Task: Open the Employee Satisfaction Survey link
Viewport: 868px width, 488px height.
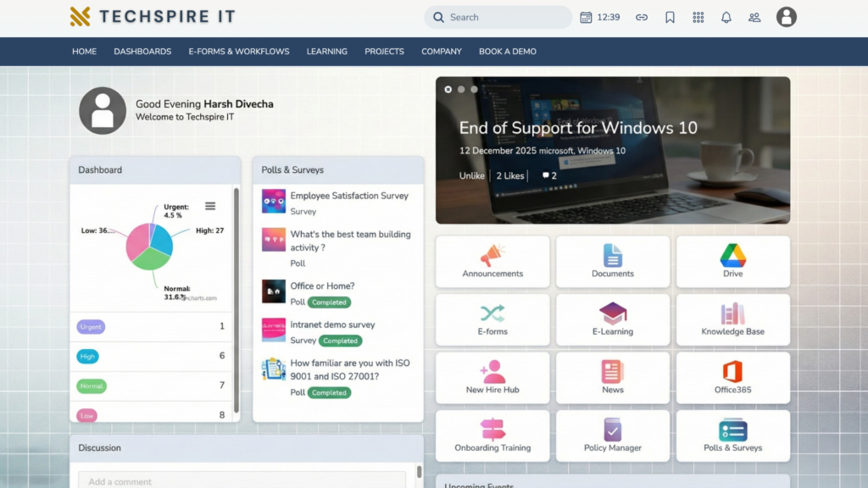Action: pyautogui.click(x=352, y=195)
